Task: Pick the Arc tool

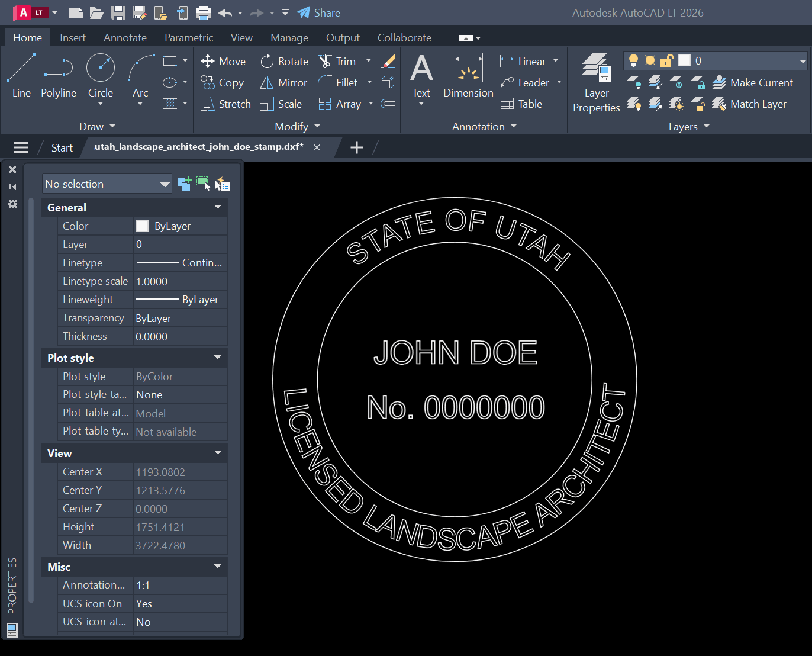Action: [x=140, y=75]
